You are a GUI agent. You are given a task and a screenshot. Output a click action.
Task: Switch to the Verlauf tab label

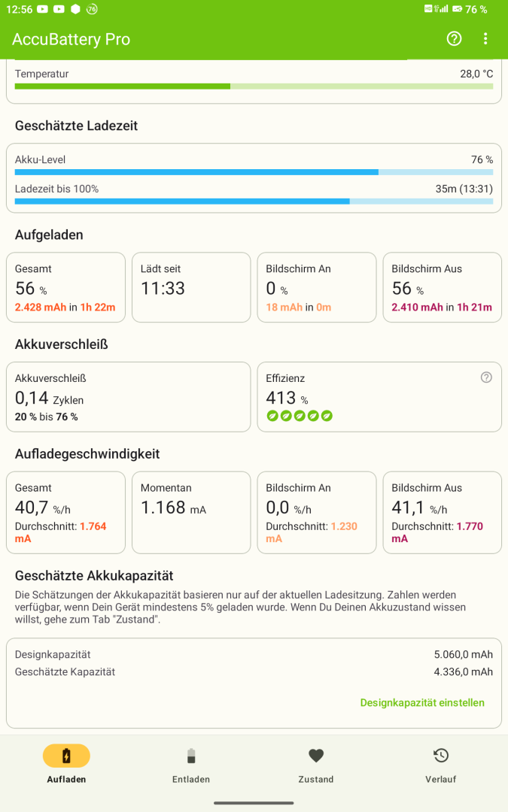click(440, 780)
